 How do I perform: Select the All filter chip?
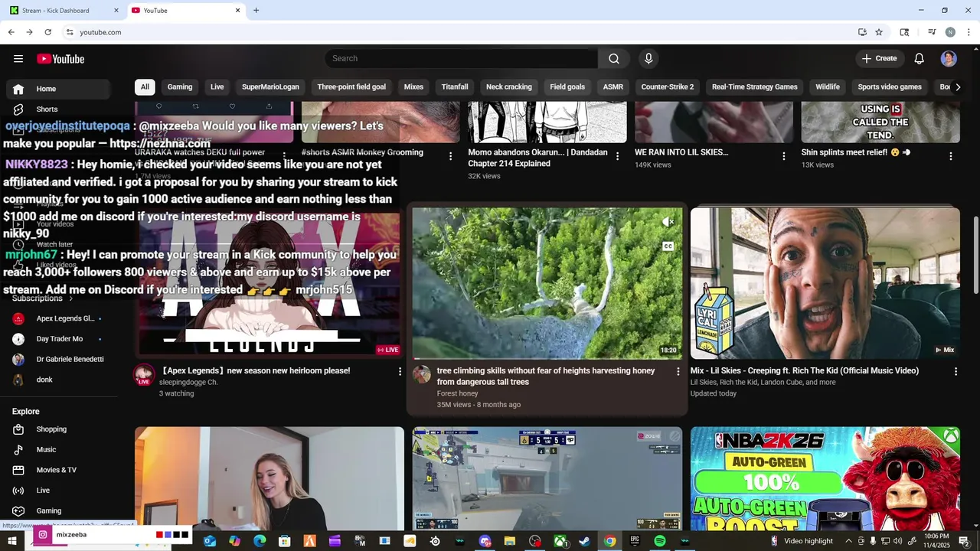(145, 86)
